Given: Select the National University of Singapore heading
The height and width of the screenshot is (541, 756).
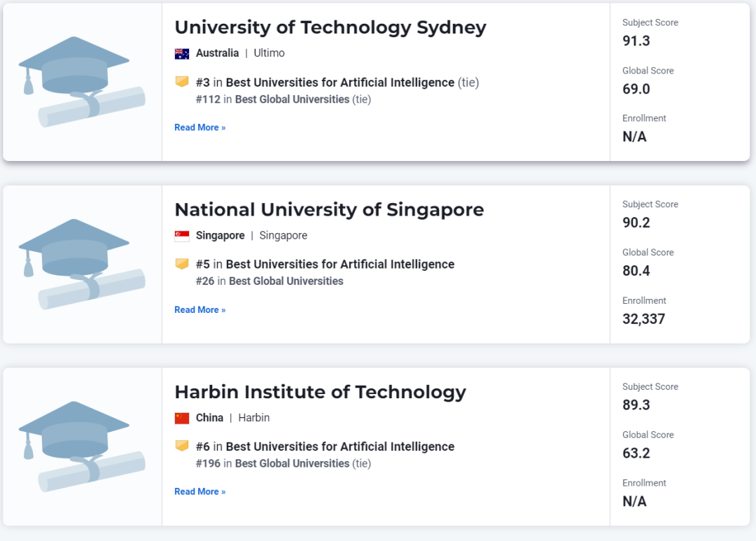Looking at the screenshot, I should pos(329,210).
